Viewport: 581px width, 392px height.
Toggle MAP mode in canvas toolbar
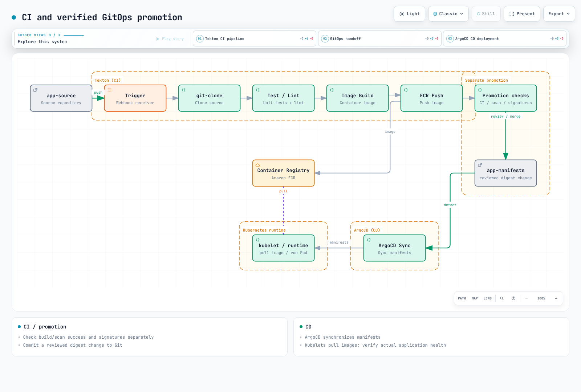coord(475,298)
